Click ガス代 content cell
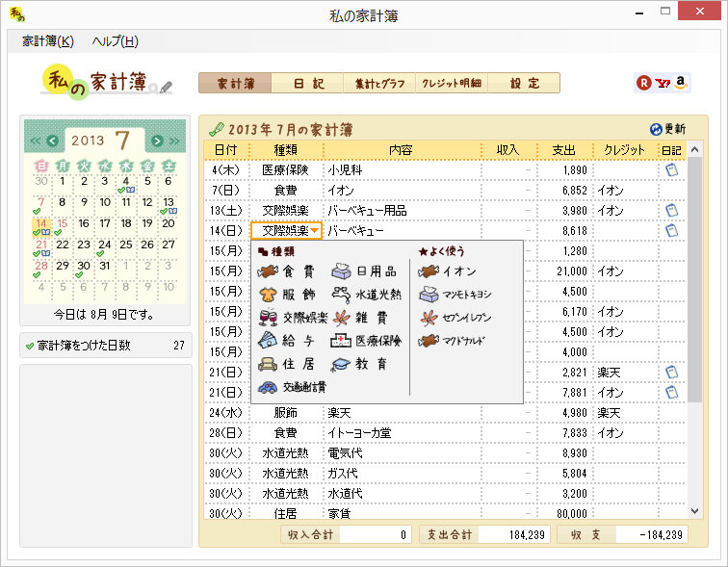 (403, 474)
